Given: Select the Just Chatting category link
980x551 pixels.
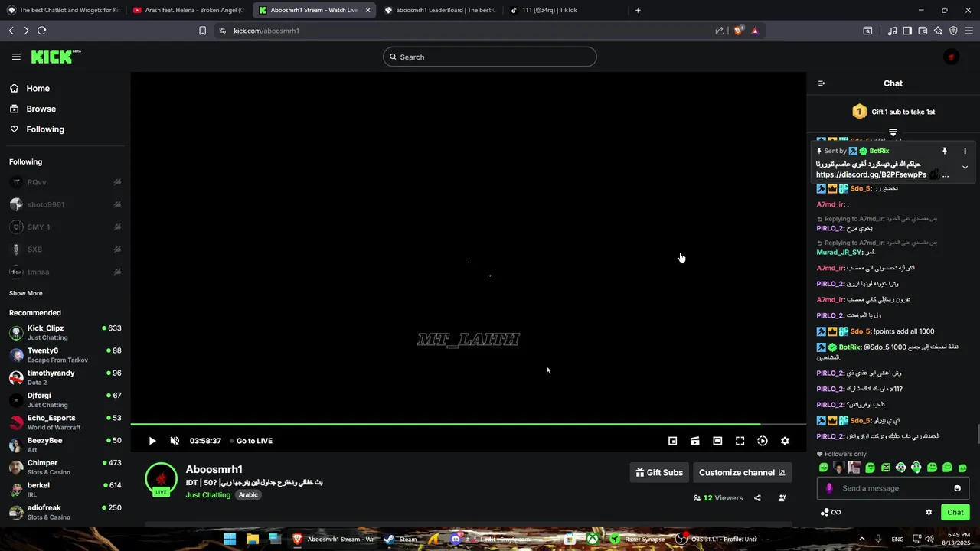Looking at the screenshot, I should [x=208, y=495].
